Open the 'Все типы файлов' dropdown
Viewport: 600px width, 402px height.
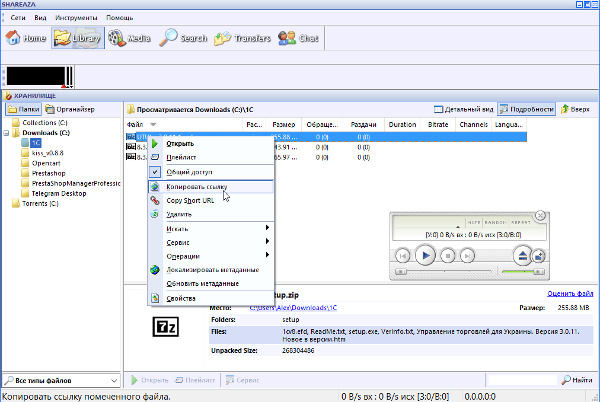click(x=62, y=381)
